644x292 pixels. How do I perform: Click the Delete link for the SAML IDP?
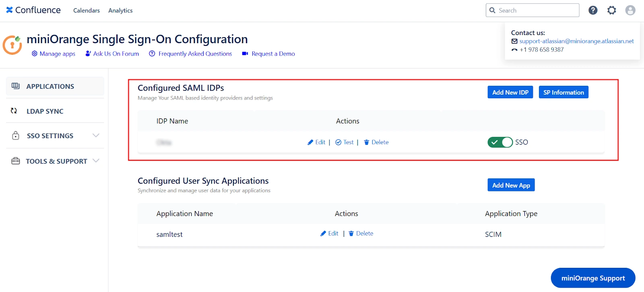(x=380, y=142)
